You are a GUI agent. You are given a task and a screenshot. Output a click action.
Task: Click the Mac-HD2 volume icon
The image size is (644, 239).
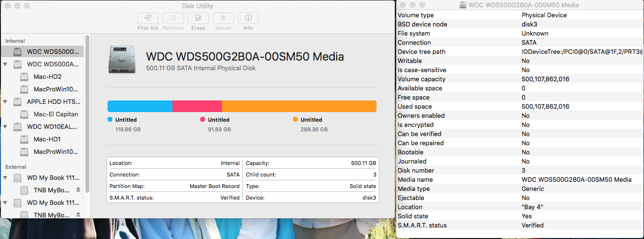(24, 76)
